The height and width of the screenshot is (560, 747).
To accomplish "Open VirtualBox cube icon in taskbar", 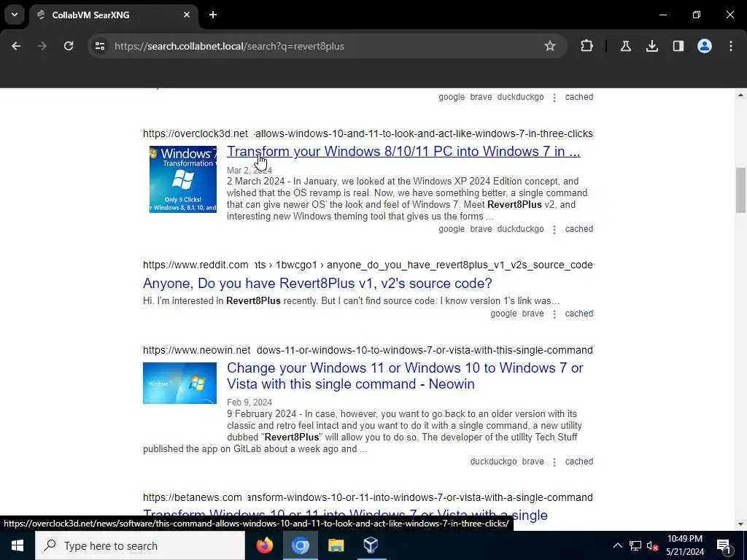I will click(x=371, y=545).
